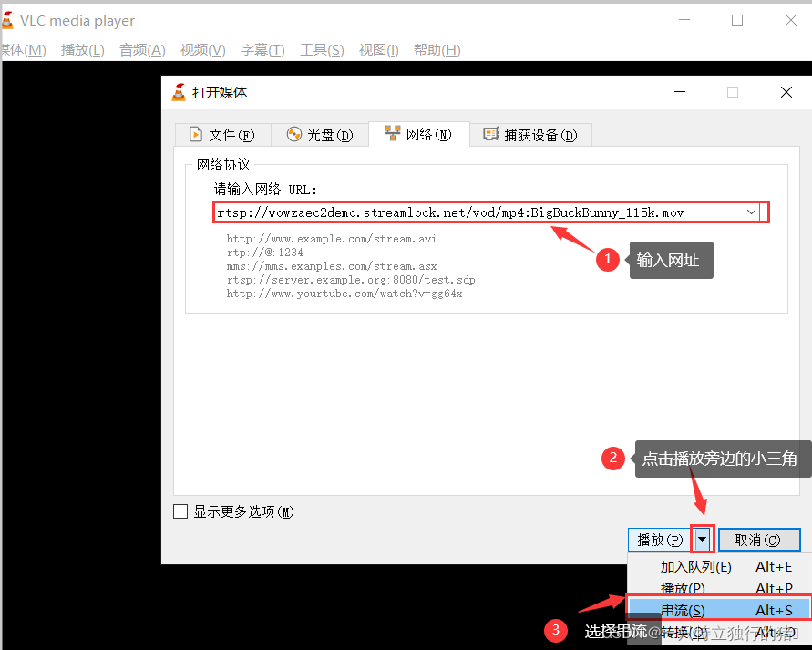Expand the URL history dropdown arrow
This screenshot has height=650, width=812.
tap(752, 212)
